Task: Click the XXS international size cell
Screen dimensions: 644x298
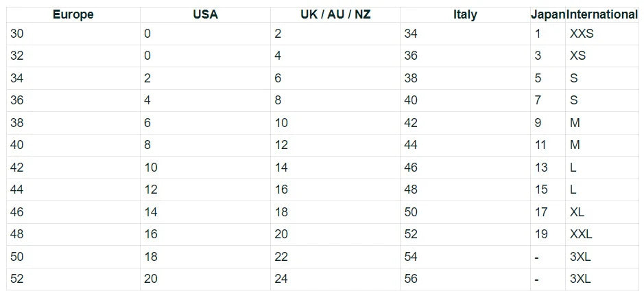Action: click(x=602, y=34)
